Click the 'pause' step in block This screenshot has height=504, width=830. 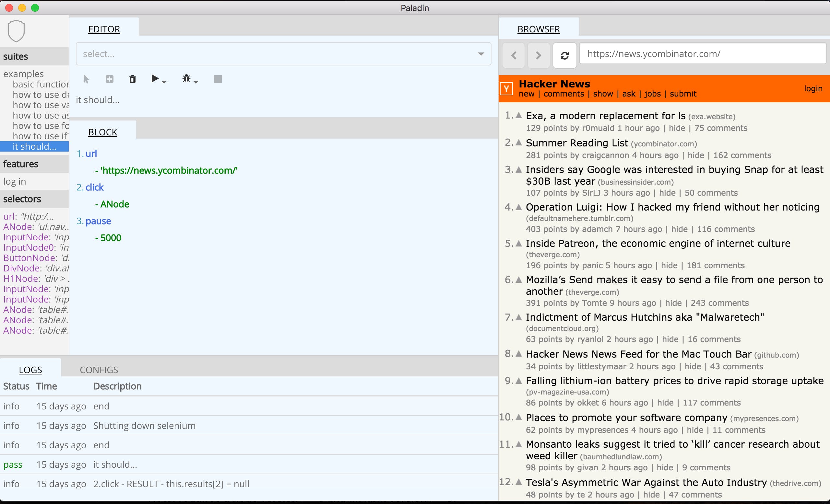(x=98, y=221)
